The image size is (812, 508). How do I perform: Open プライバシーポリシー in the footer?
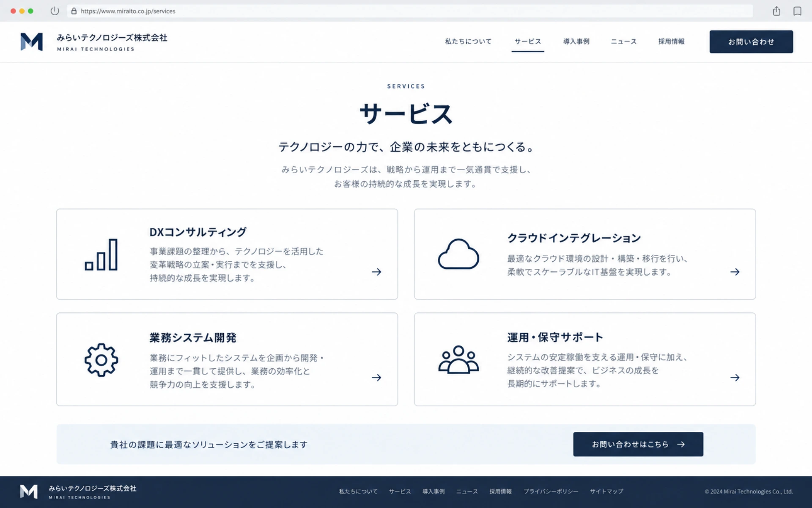click(551, 491)
